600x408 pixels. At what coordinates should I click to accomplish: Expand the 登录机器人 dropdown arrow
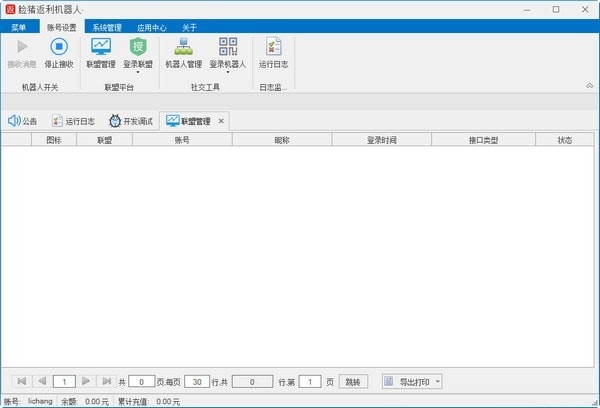[228, 72]
